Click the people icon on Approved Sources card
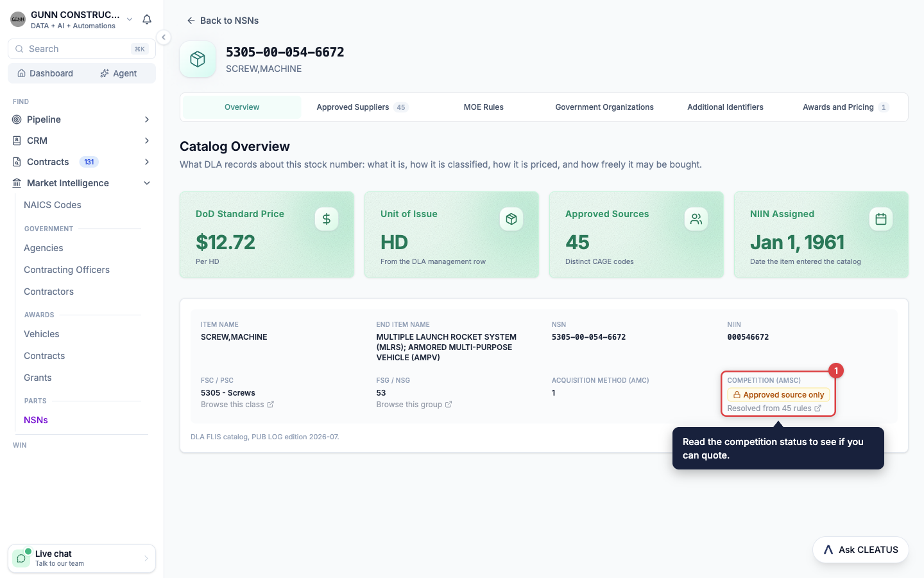924x578 pixels. click(696, 219)
